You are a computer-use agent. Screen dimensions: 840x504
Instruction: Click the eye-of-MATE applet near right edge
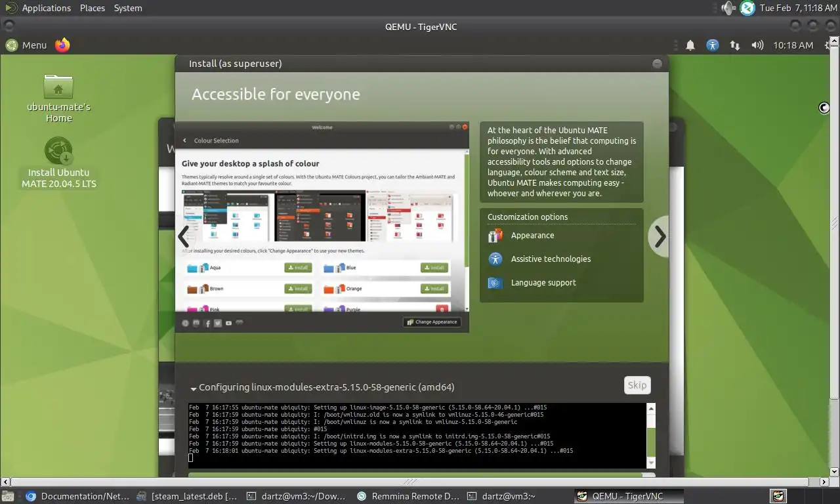(824, 108)
